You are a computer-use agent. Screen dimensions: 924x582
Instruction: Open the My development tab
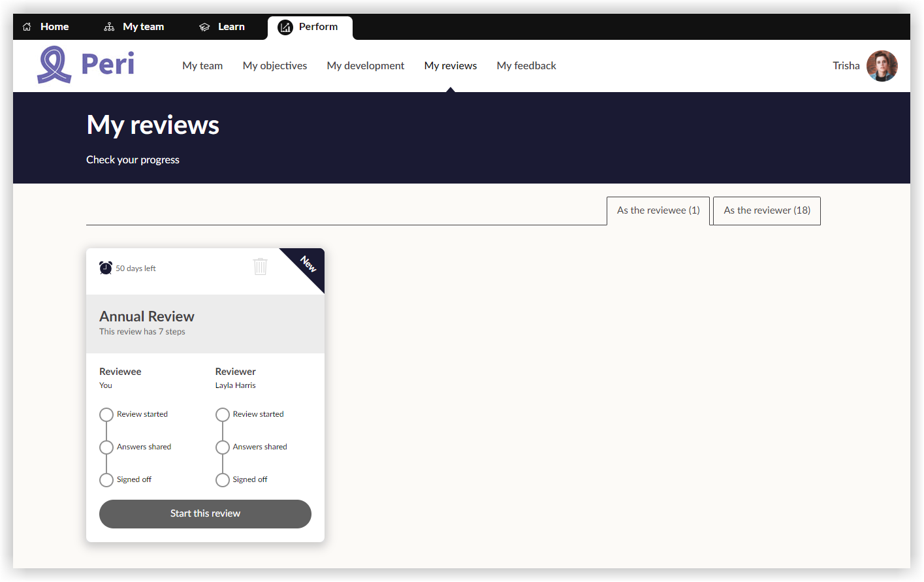365,65
